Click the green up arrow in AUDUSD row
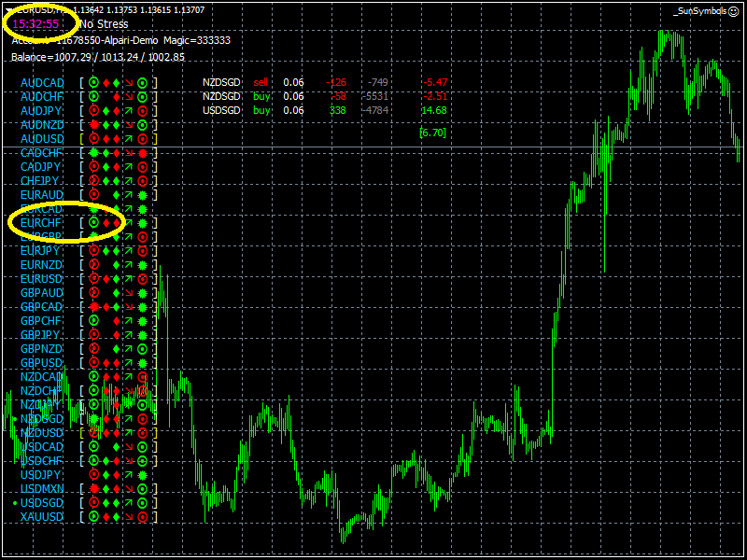 click(x=130, y=139)
